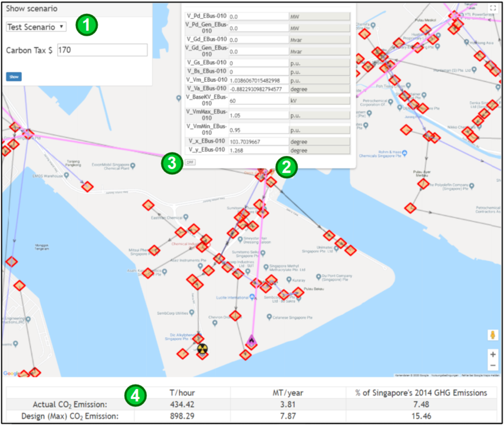Open the Test Scenario dropdown
504x425 pixels.
[x=35, y=27]
